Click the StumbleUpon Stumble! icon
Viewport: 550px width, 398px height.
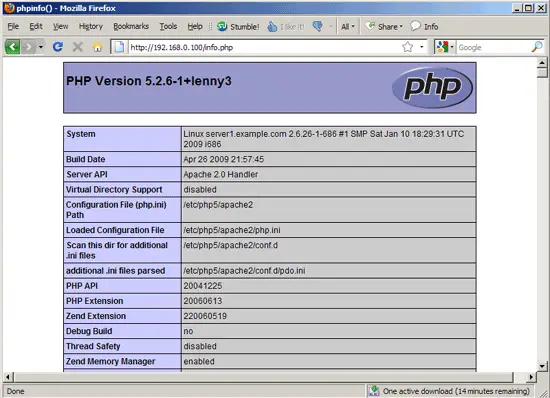tap(222, 26)
